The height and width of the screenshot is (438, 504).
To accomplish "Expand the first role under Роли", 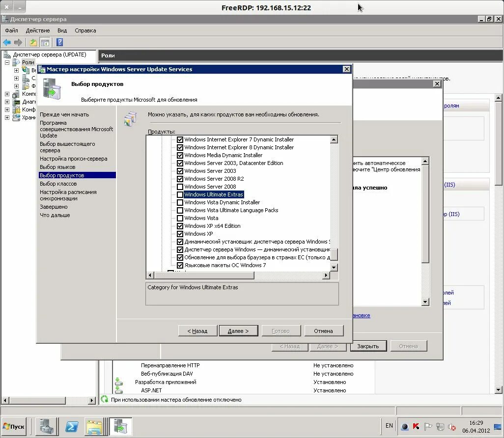I will click(x=16, y=70).
